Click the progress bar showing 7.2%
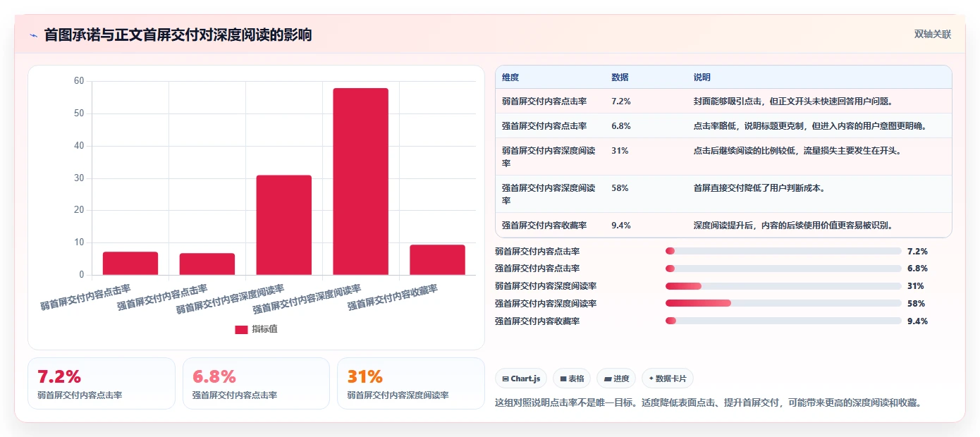This screenshot has height=437, width=980. pos(783,251)
